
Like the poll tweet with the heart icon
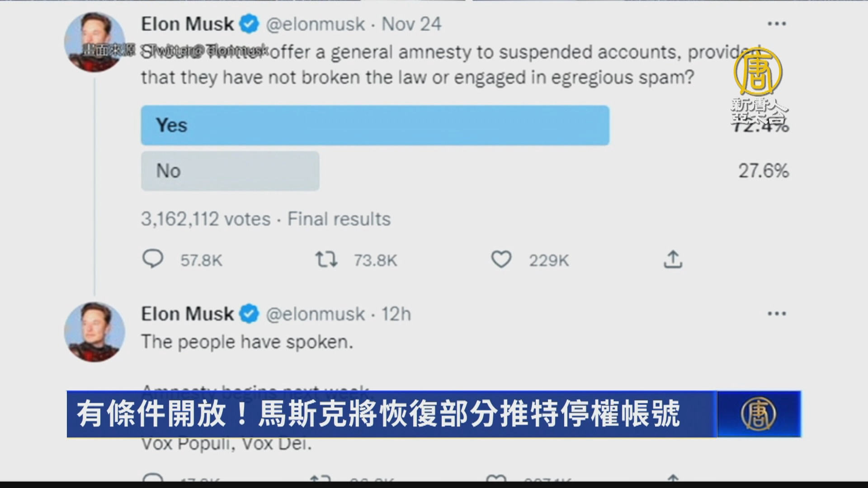coord(501,259)
